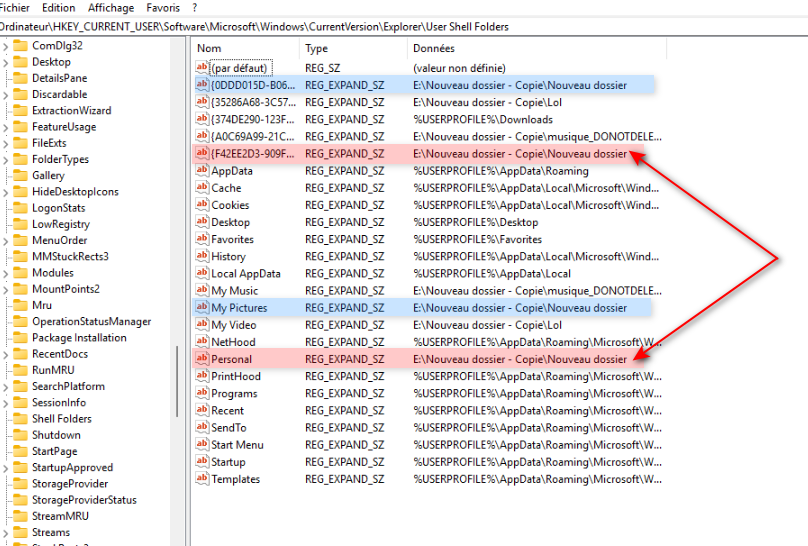Expand the ComDlg32 key

pos(5,46)
